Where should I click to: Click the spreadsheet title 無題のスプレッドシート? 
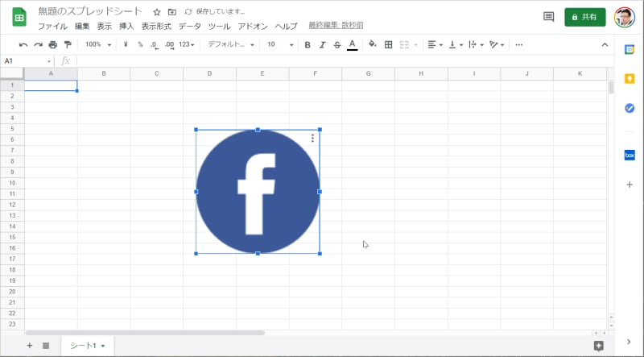(x=90, y=11)
